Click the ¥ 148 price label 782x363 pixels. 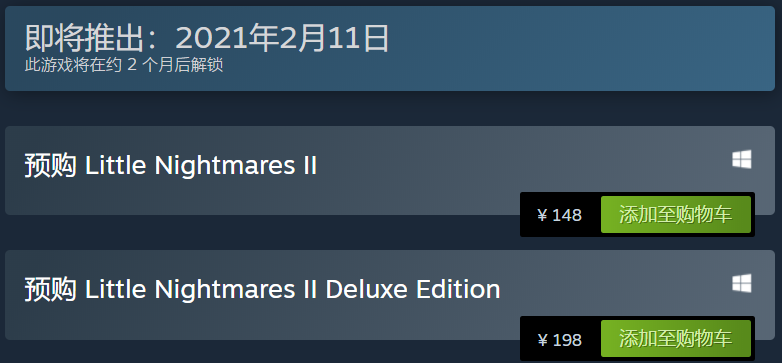click(560, 215)
